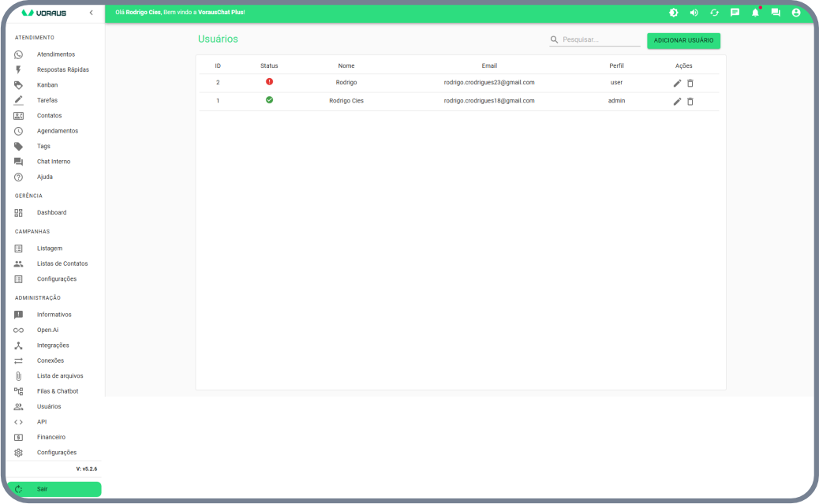Go to the Kanban menu item
The image size is (819, 504).
click(x=47, y=85)
